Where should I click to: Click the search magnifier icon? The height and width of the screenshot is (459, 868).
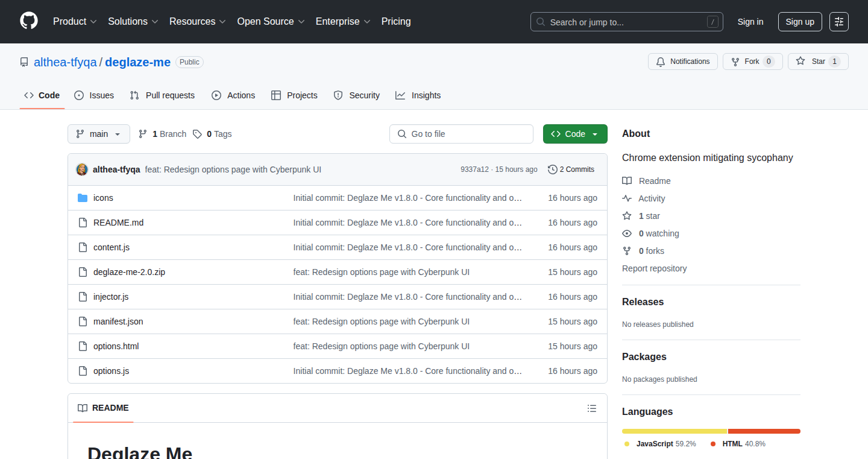pyautogui.click(x=541, y=22)
